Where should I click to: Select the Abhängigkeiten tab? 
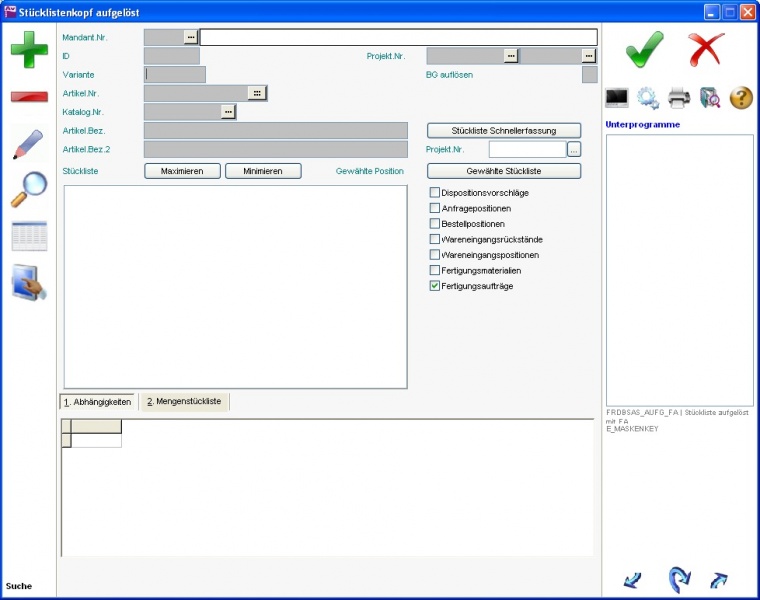97,402
